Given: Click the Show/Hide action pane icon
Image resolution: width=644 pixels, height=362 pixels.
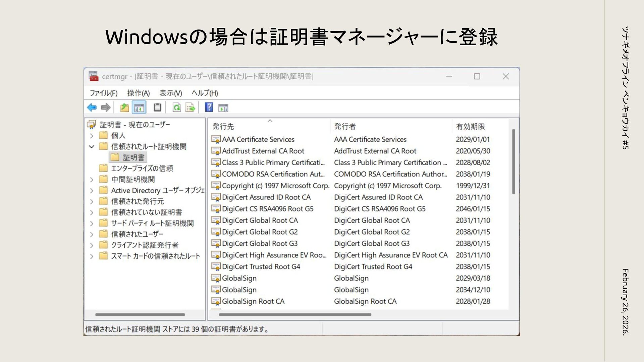Looking at the screenshot, I should (x=223, y=108).
